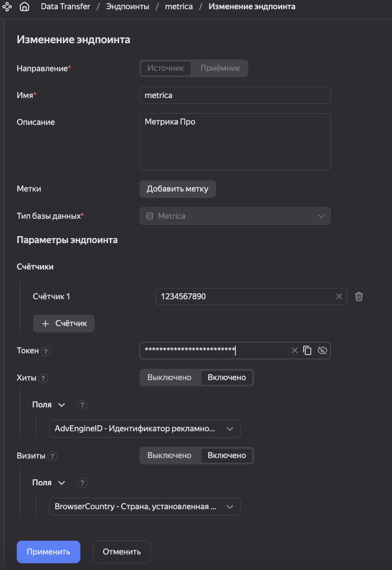
Task: Collapse the Поля section under Хиты
Action: 49,405
